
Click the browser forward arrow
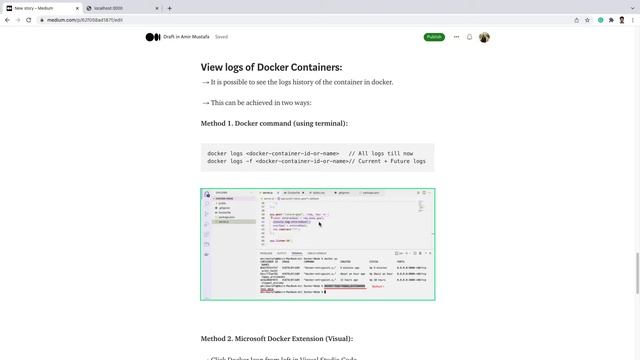click(x=18, y=20)
